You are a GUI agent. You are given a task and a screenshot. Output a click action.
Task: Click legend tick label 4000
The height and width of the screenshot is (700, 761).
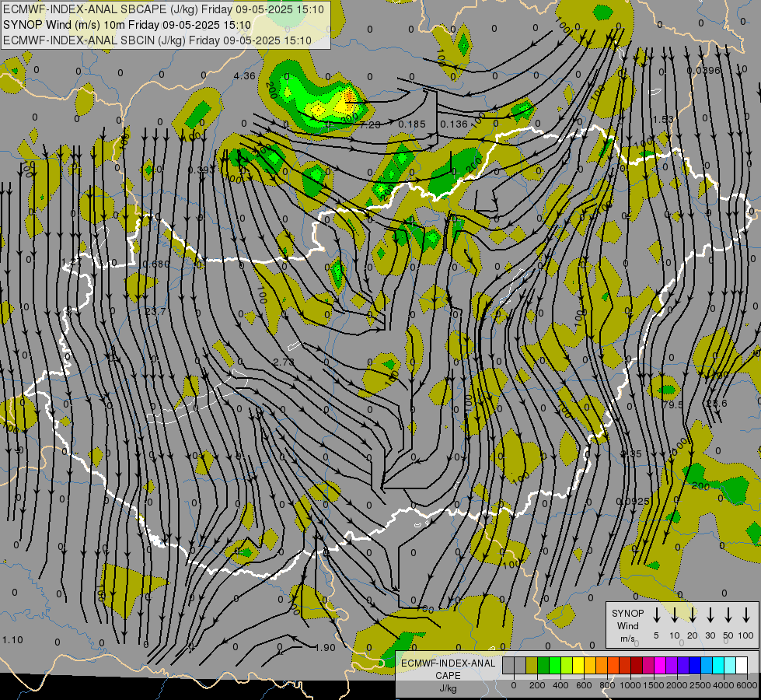[724, 685]
